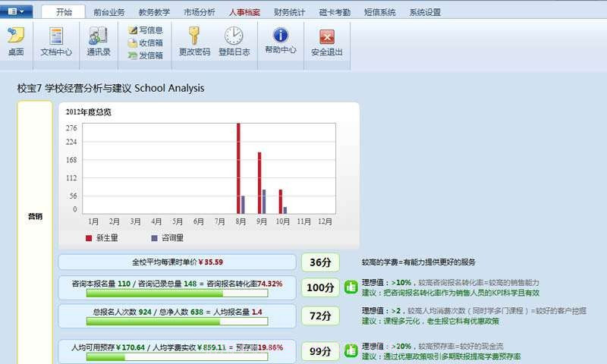Click the 8月 axis label
Viewport: 607px width, 364px height.
point(241,221)
